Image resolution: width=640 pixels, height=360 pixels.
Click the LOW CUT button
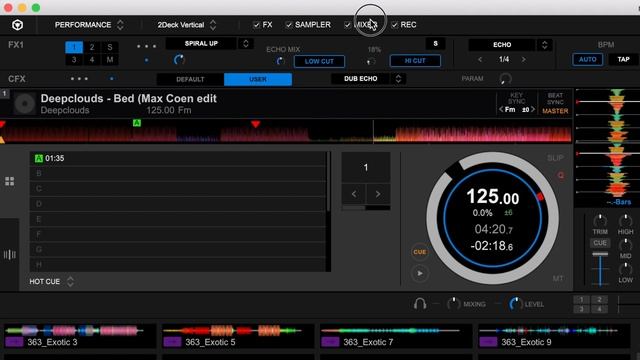point(319,61)
